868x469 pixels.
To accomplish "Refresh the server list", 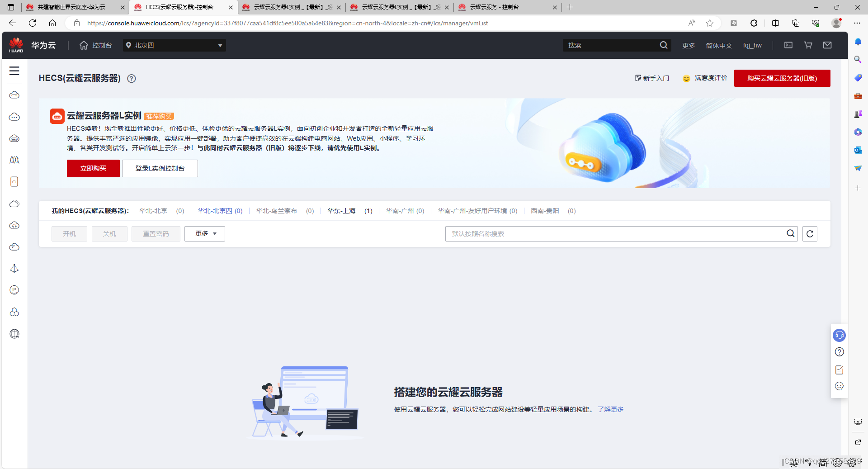I will tap(810, 234).
